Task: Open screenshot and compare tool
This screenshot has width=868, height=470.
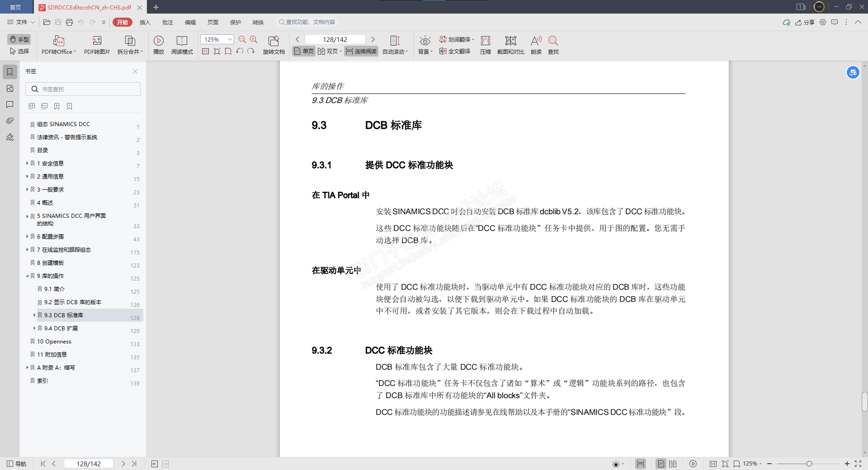Action: (x=511, y=45)
